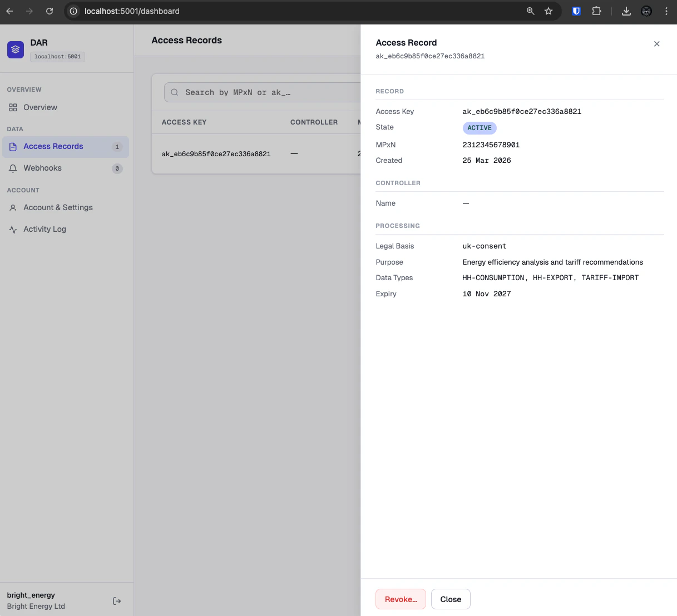Click the localhost:5001 badge under DAR
This screenshot has height=616, width=677.
point(57,57)
